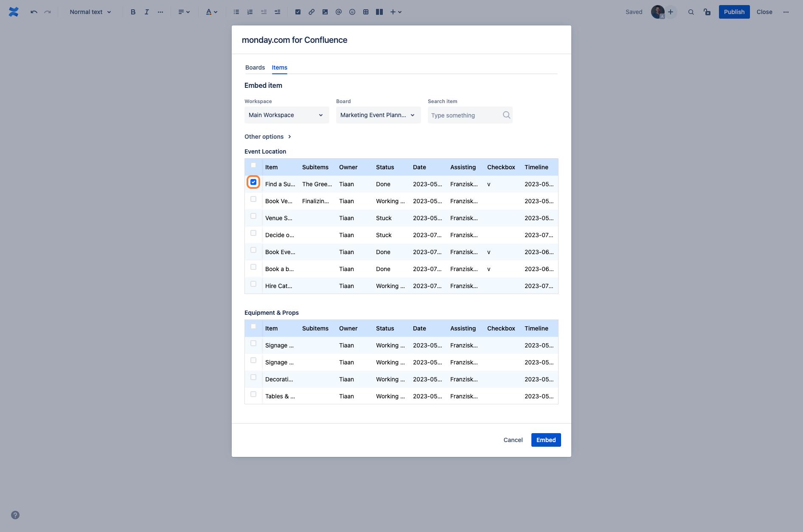Image resolution: width=803 pixels, height=532 pixels.
Task: Click the 'Saved' status text
Action: click(x=634, y=12)
